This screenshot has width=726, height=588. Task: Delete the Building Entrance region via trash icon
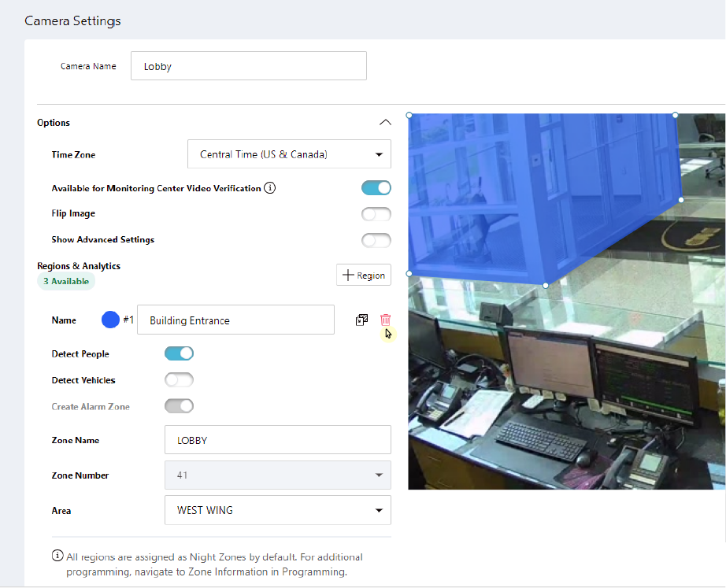[x=385, y=320]
